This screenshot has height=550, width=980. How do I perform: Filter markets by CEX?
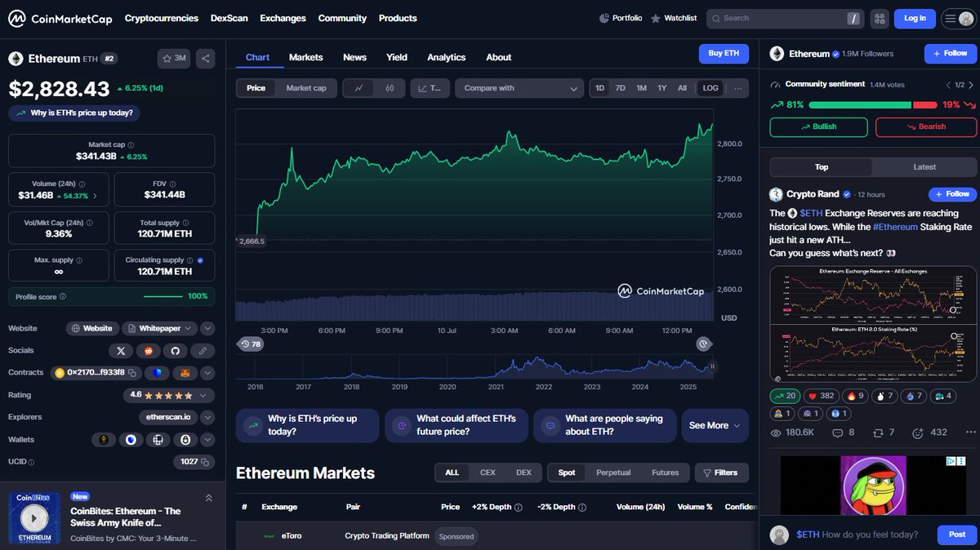488,472
